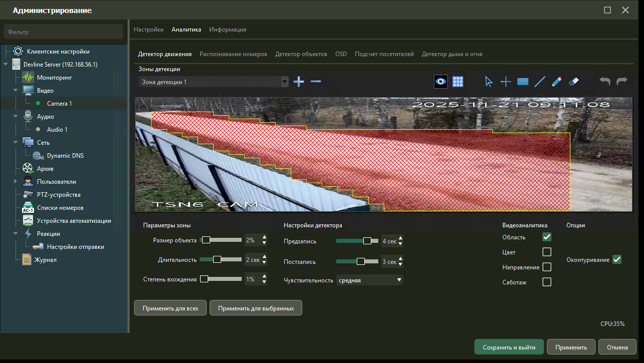644x363 pixels.
Task: Open the Информация tab
Action: (x=228, y=30)
